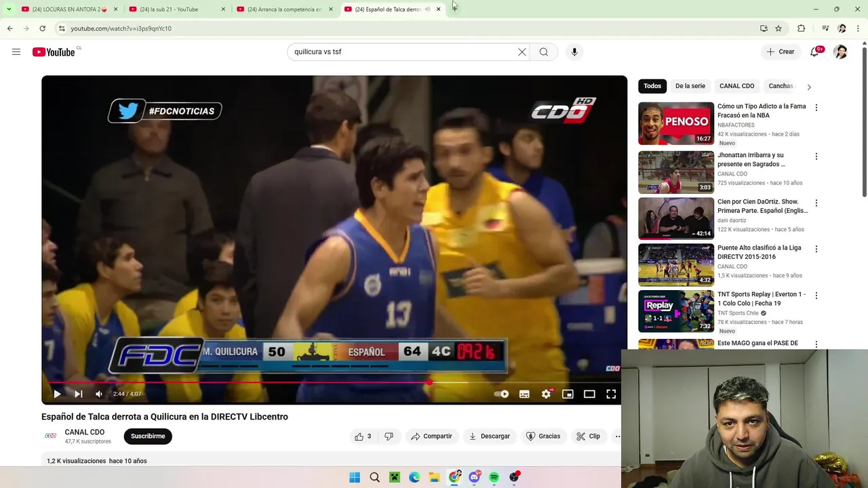Play the video with the play button
The height and width of the screenshot is (488, 868).
[x=57, y=394]
